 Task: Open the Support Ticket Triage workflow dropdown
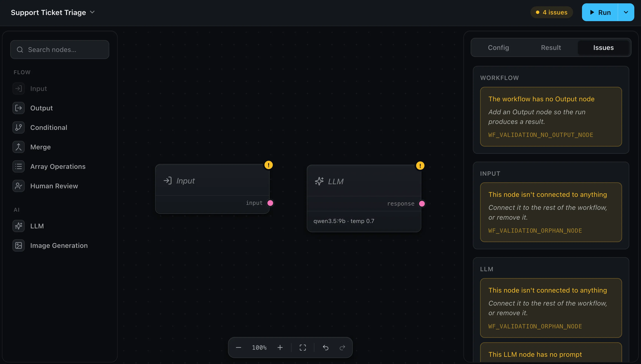pyautogui.click(x=53, y=12)
